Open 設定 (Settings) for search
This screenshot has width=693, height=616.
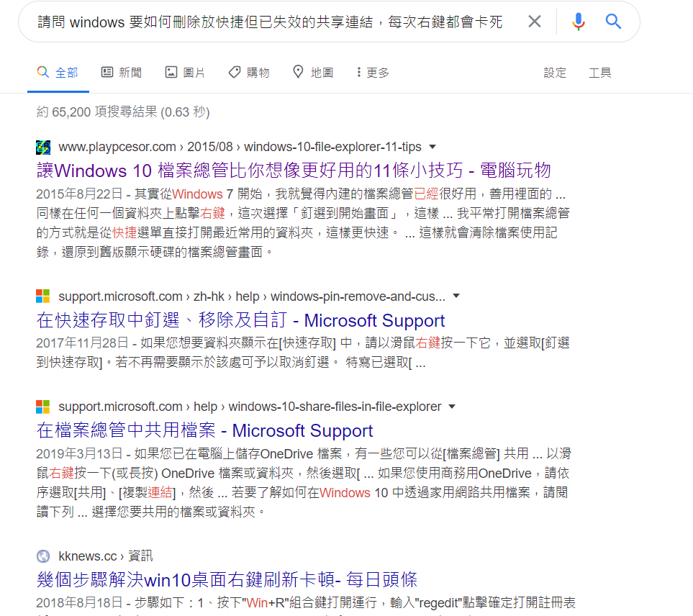pos(555,73)
